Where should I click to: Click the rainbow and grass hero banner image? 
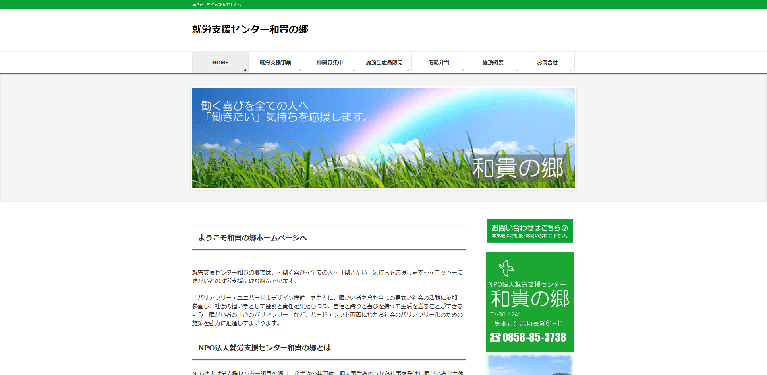click(384, 138)
